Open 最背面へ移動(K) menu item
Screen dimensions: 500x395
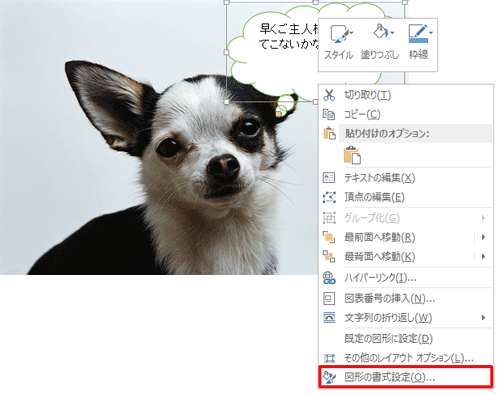[x=406, y=257]
